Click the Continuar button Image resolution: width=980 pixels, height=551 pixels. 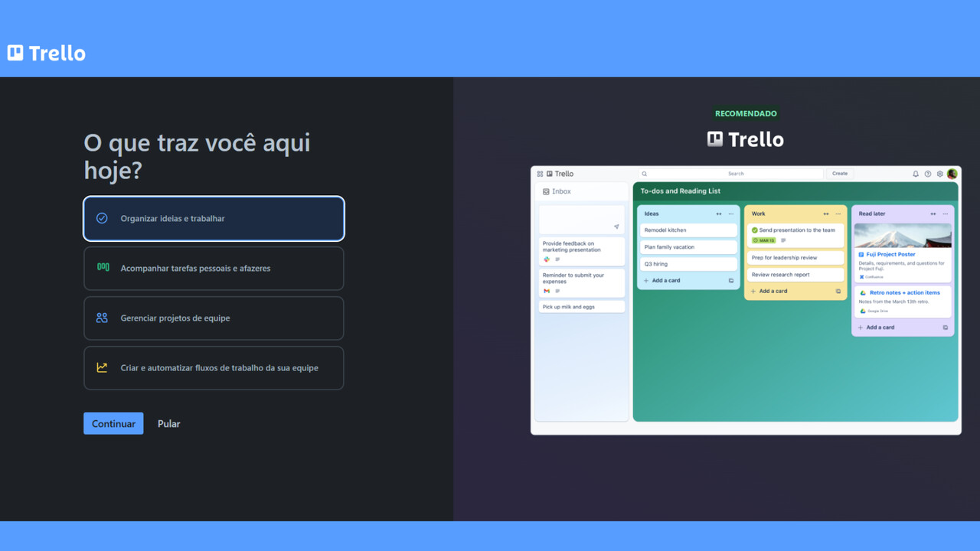[113, 423]
